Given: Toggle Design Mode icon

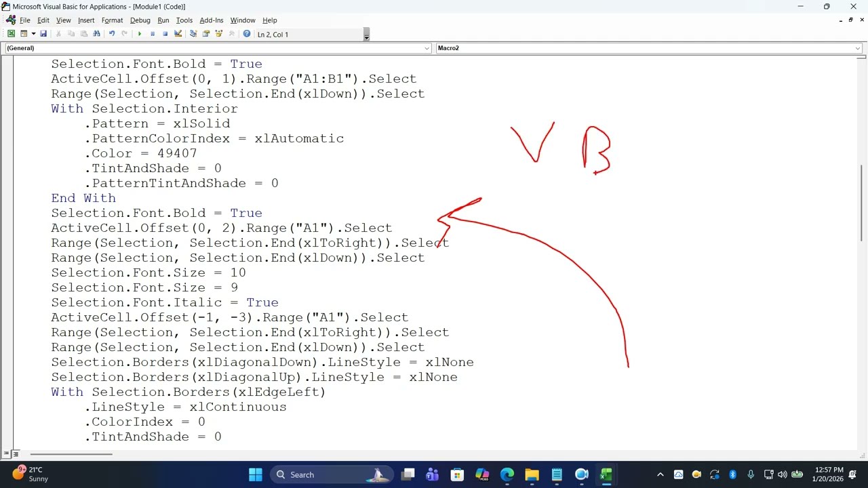Looking at the screenshot, I should point(178,34).
